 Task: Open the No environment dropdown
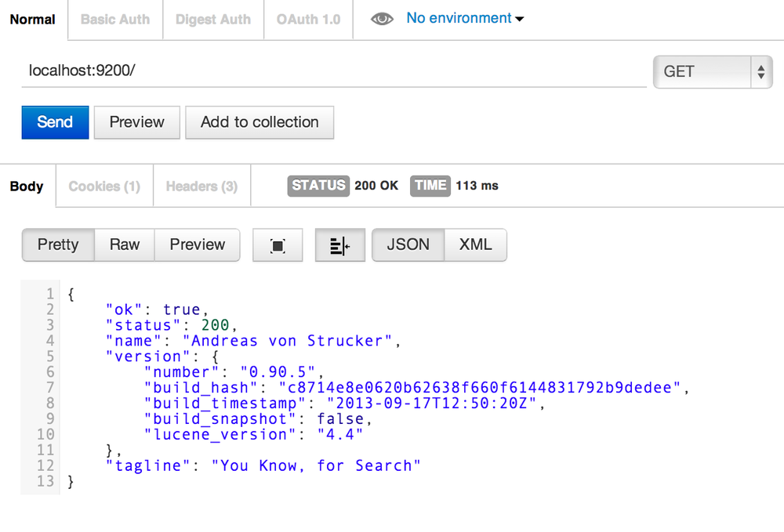461,18
